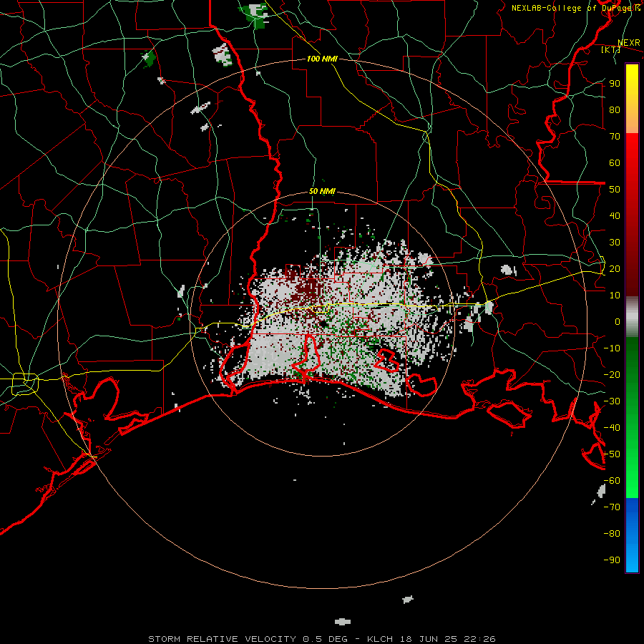Click the 22:26 timestamp in caption

coord(480,639)
